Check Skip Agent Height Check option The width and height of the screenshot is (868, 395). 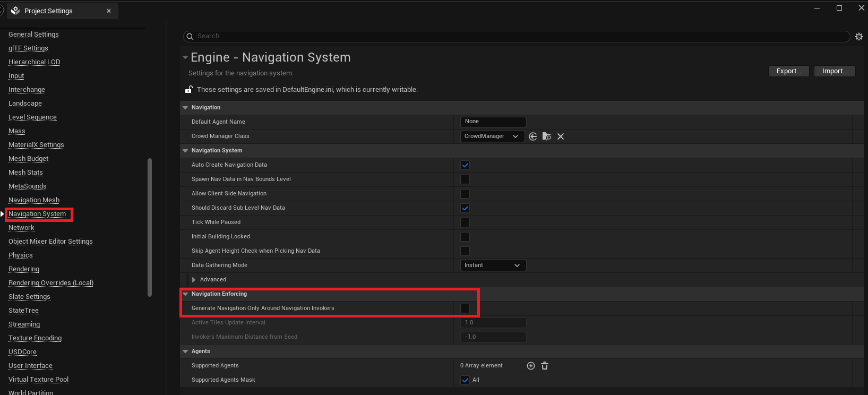pyautogui.click(x=465, y=251)
